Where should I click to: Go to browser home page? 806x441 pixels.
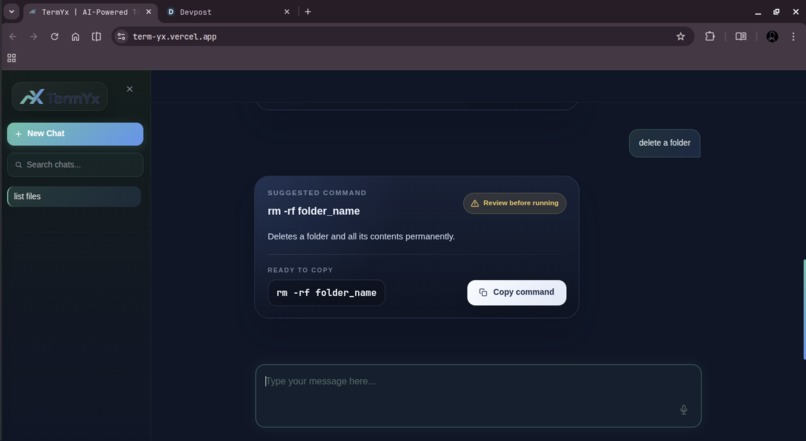click(76, 36)
